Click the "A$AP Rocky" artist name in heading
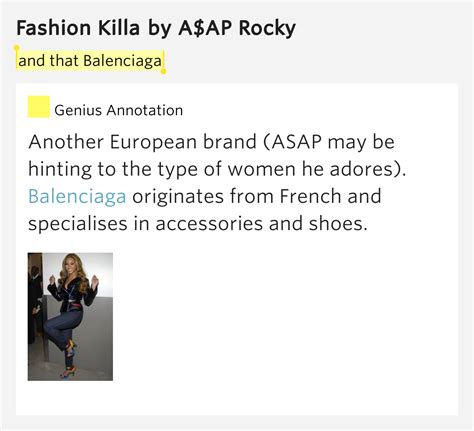Viewport: 474px width, 431px height. pyautogui.click(x=237, y=28)
